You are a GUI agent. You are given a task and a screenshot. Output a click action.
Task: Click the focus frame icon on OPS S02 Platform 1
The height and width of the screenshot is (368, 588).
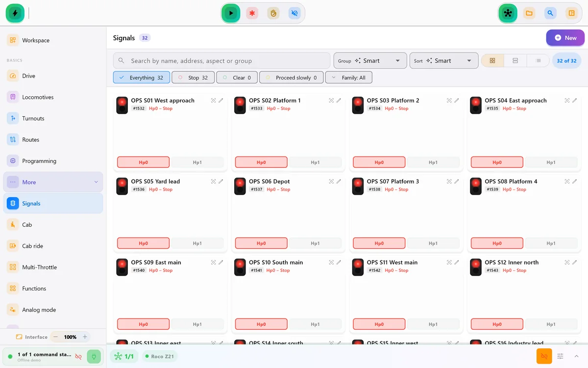(331, 100)
